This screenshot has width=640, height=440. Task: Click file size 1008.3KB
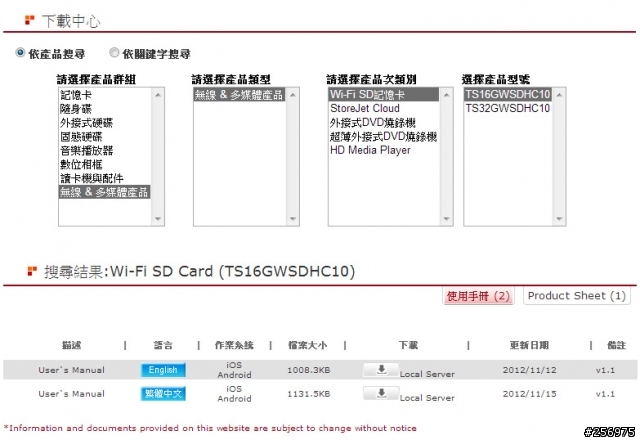click(x=308, y=370)
